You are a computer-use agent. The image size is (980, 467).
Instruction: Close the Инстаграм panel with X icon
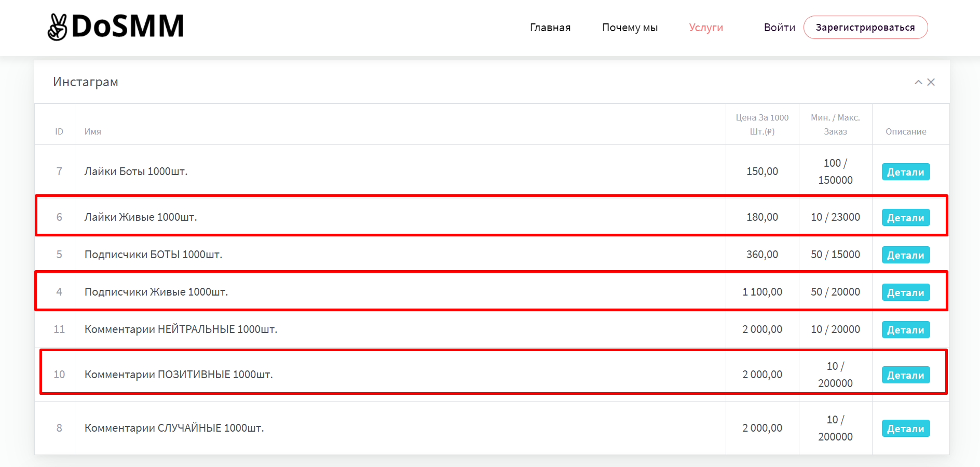point(931,82)
